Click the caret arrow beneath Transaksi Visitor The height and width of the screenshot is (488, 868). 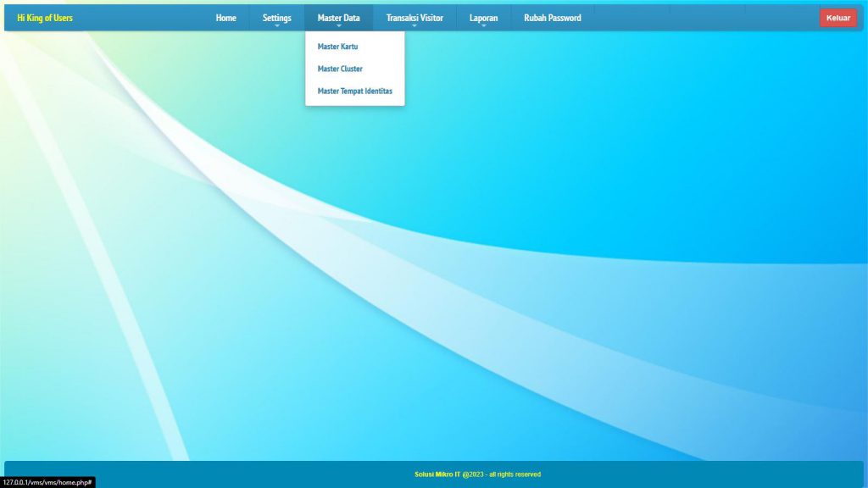click(415, 26)
